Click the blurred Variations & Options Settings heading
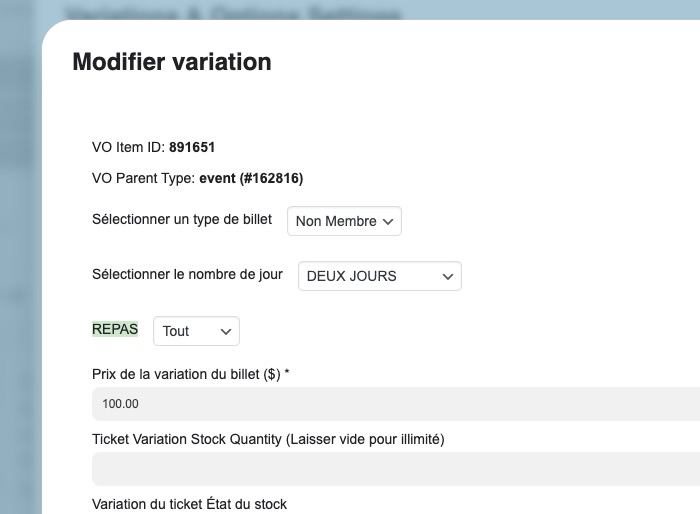 tap(232, 14)
